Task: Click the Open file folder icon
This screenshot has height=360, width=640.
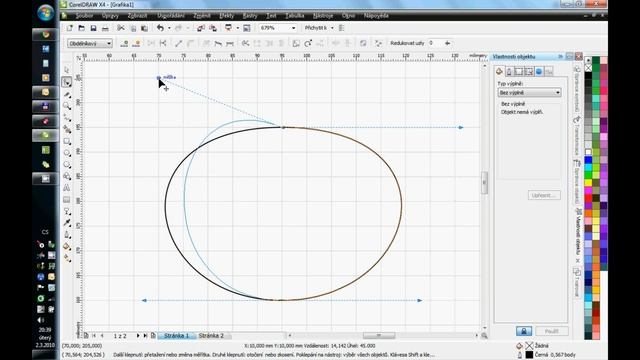Action: pyautogui.click(x=82, y=28)
